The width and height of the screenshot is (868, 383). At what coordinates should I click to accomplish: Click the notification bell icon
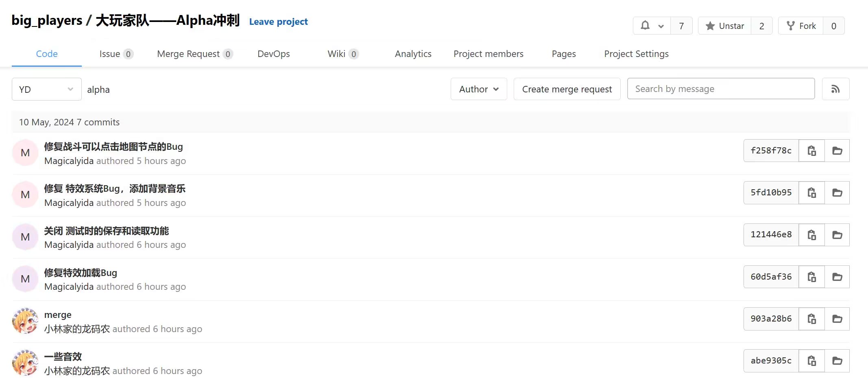click(x=645, y=26)
